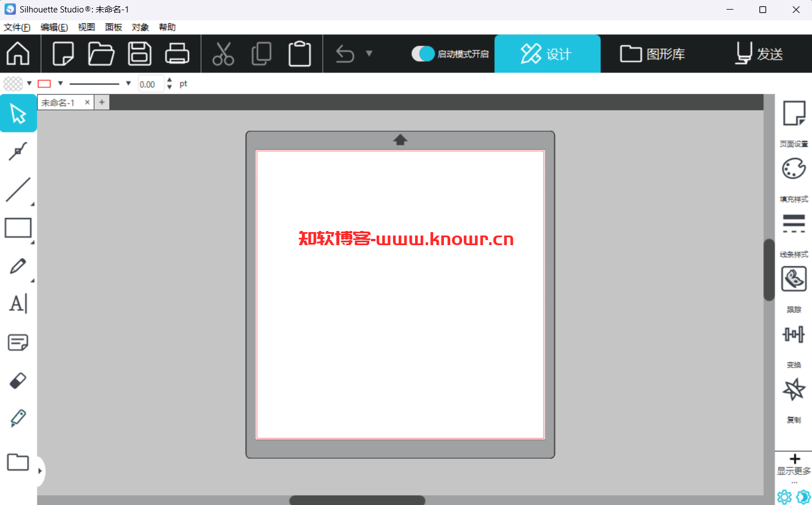This screenshot has width=812, height=505.
Task: Expand the left side panel arrow
Action: [x=40, y=471]
